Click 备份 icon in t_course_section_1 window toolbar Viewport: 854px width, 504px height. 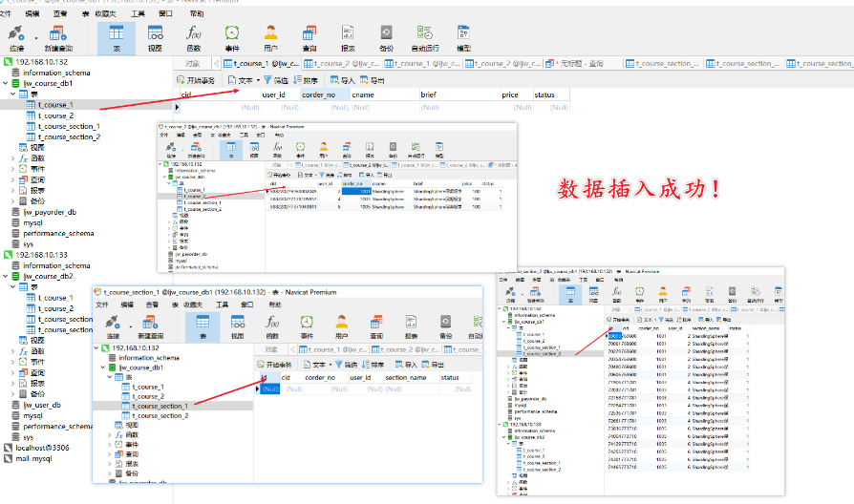point(445,326)
